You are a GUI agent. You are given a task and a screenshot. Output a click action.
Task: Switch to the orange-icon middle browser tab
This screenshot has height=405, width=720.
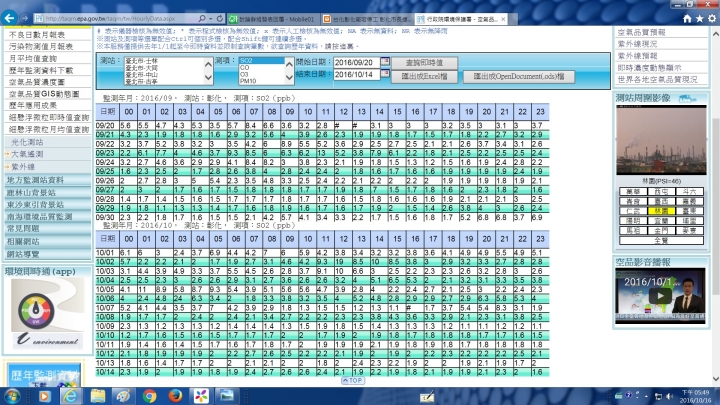[x=367, y=19]
